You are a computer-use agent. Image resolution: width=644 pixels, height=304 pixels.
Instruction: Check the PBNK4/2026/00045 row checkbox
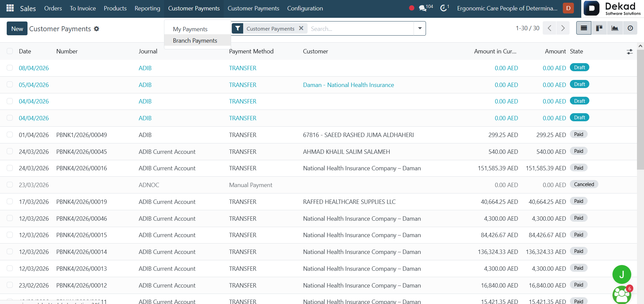tap(10, 151)
